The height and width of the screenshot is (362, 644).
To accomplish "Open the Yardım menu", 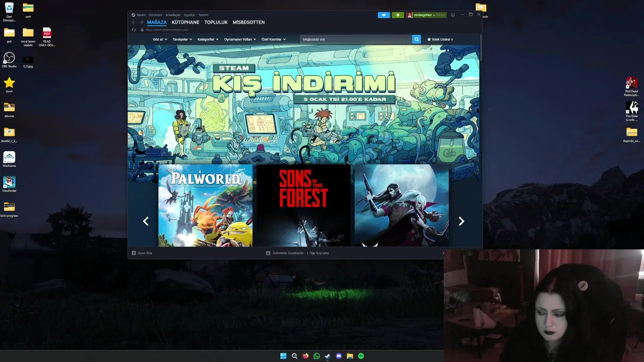I will coord(203,15).
